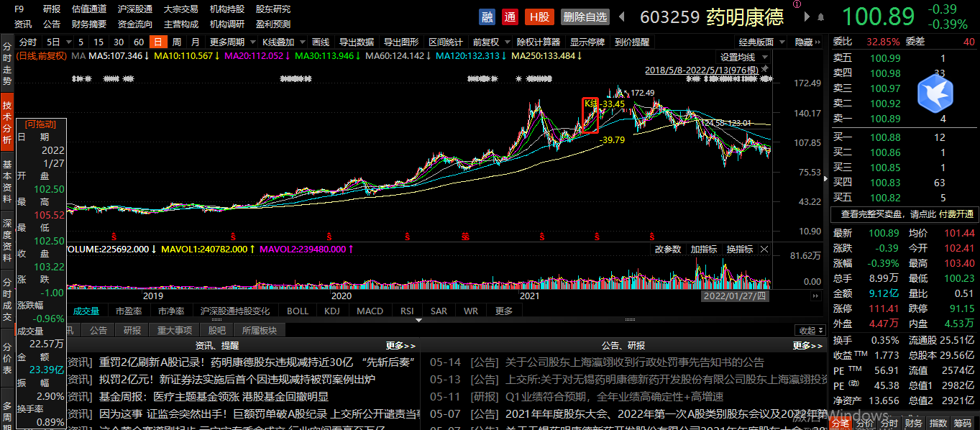Click the red 通 stock connect badge
Image resolution: width=980 pixels, height=430 pixels.
[510, 17]
